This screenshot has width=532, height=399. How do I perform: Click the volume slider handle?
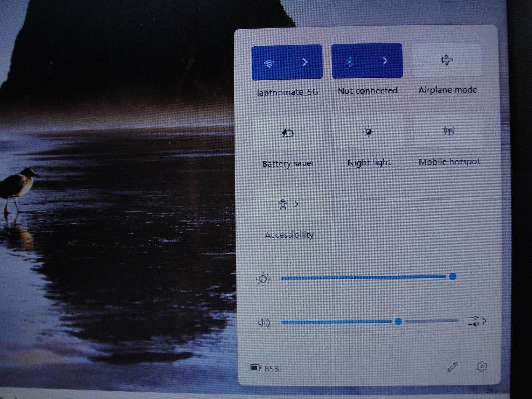click(398, 321)
